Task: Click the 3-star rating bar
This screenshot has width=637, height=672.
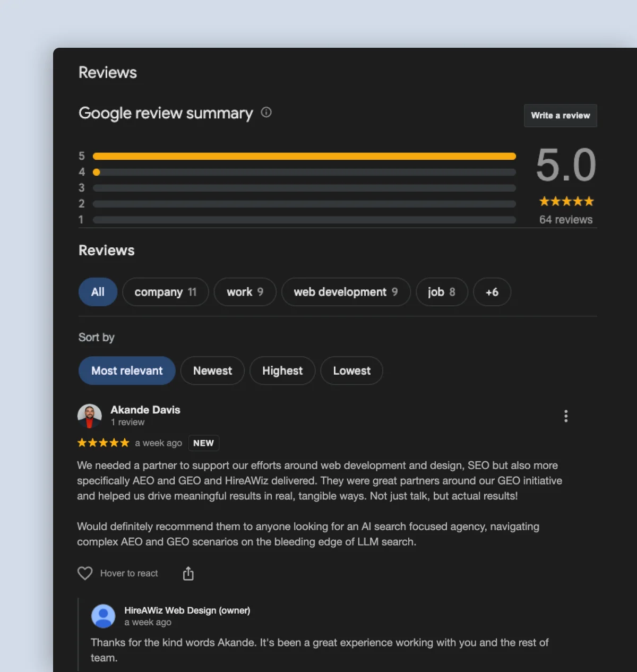Action: pos(304,188)
